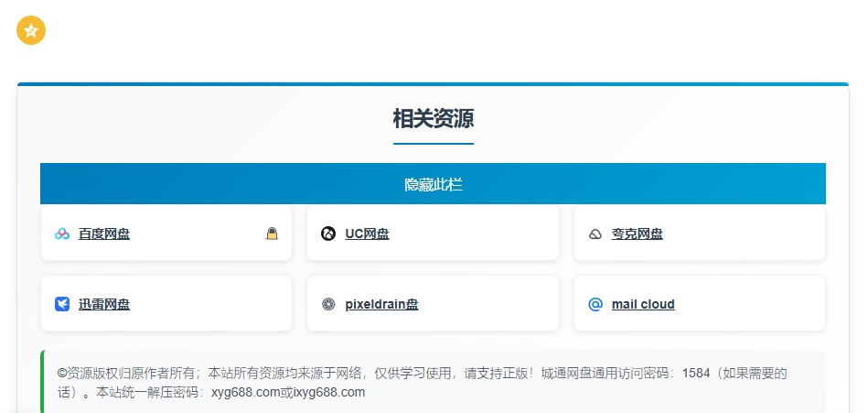Screen dimensions: 868x413
Task: Open the 迅雷网盘 link
Action: click(x=104, y=304)
